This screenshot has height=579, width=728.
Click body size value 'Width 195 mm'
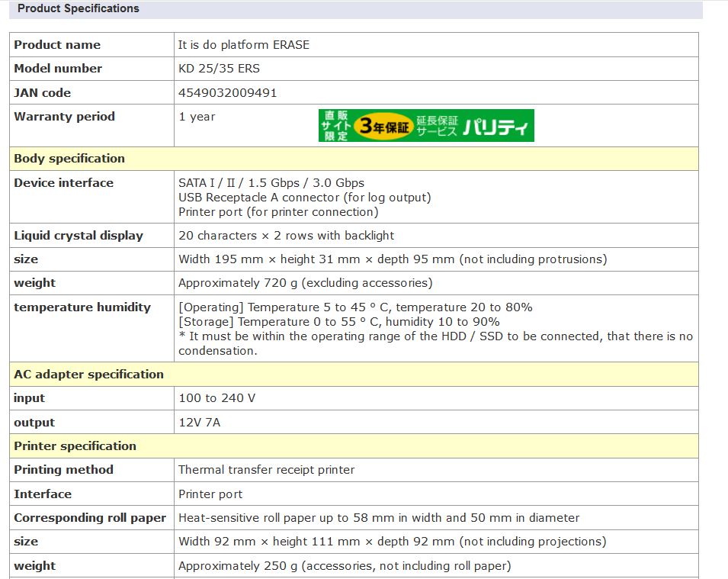coord(393,259)
